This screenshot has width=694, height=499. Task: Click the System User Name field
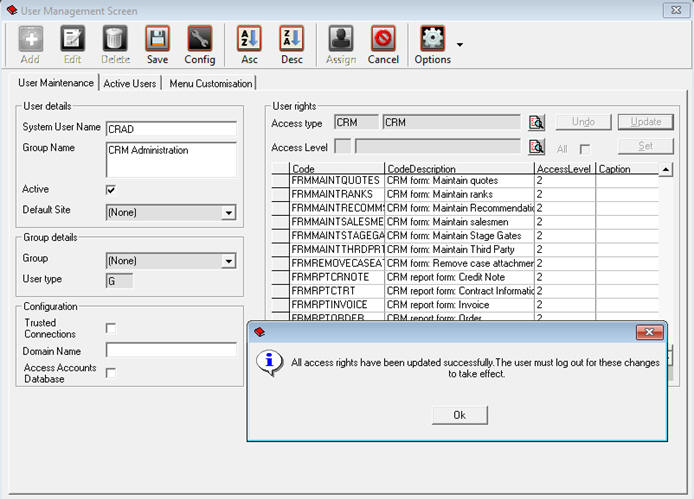pos(171,129)
